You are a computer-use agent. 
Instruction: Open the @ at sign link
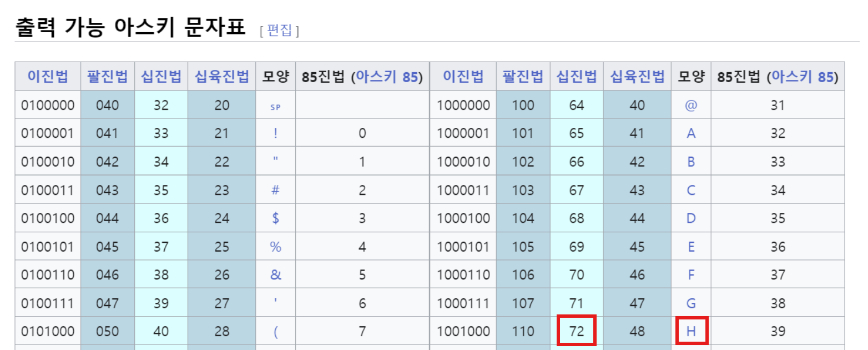pyautogui.click(x=691, y=105)
